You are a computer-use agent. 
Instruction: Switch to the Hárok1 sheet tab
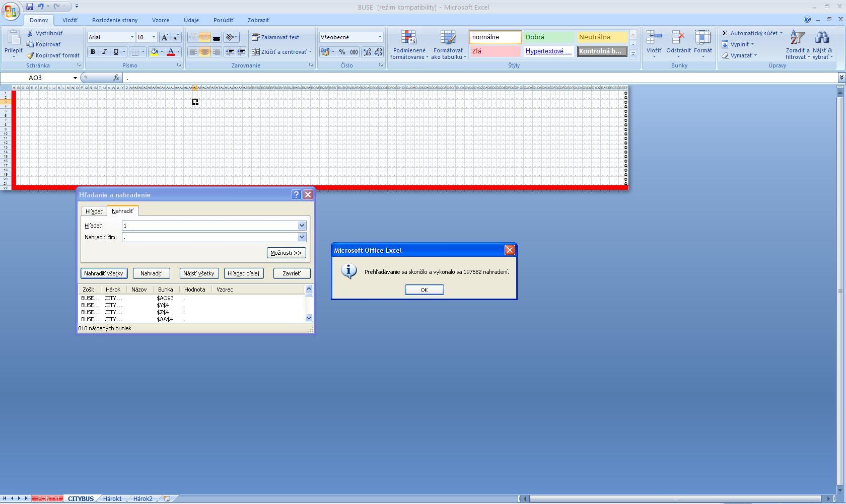(112, 498)
